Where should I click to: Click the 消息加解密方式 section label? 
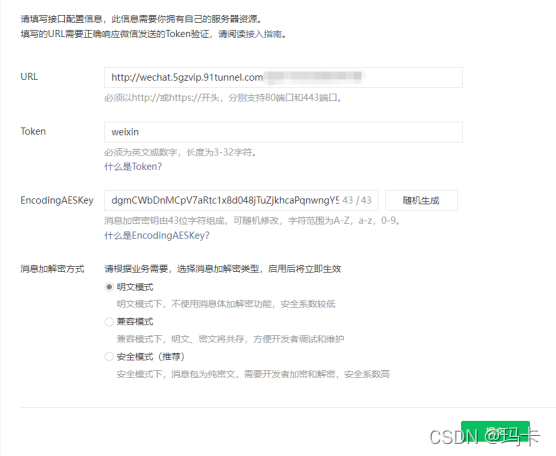52,269
